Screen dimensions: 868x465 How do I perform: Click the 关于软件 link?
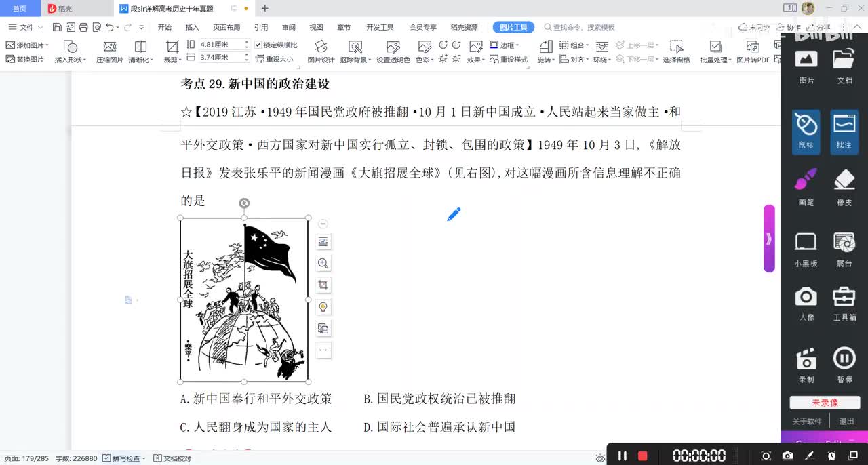coord(807,421)
